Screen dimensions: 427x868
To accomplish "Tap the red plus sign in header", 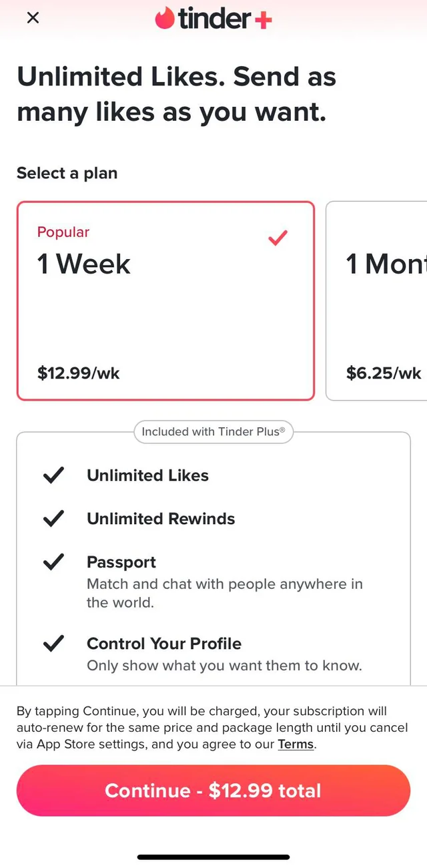I will 263,20.
